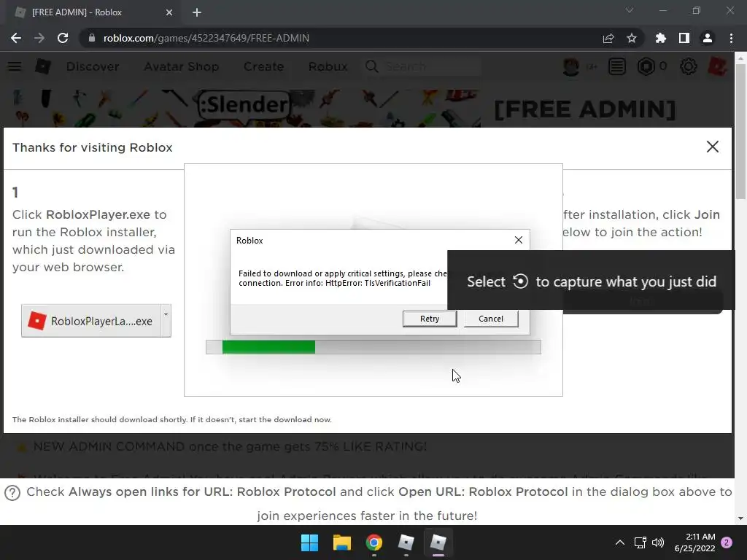747x560 pixels.
Task: Close the Roblox error dialog
Action: 519,240
